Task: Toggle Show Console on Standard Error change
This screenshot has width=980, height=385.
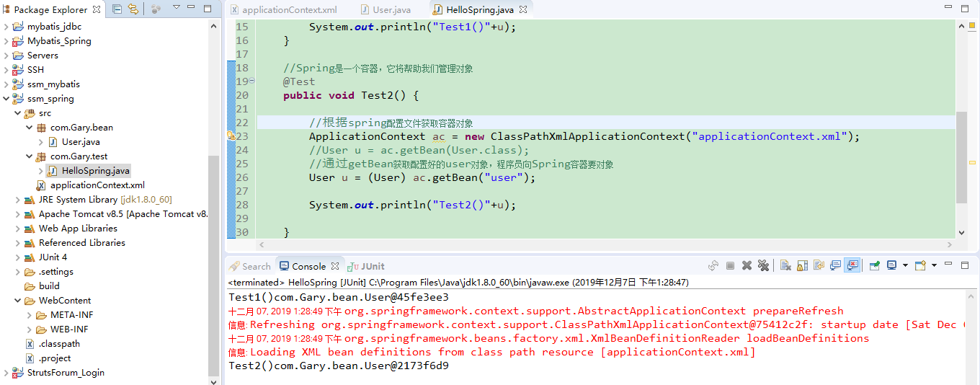Action: pyautogui.click(x=852, y=266)
